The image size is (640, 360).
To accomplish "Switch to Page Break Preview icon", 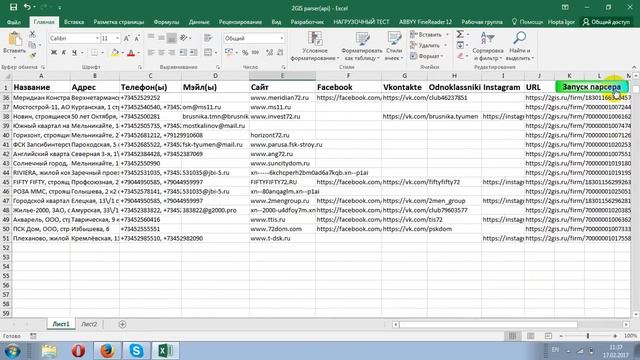I will pos(548,336).
